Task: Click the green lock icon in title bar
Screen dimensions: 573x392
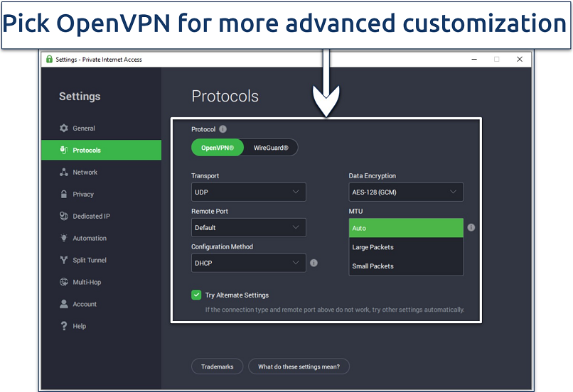Action: tap(49, 59)
